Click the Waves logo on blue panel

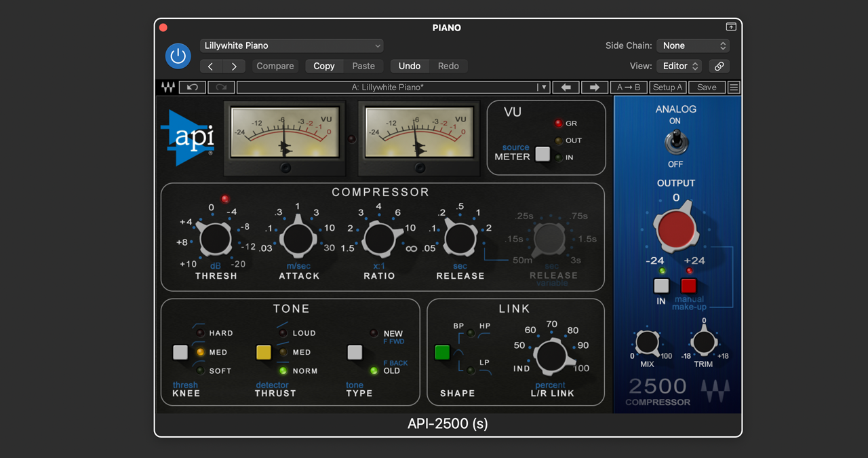715,391
